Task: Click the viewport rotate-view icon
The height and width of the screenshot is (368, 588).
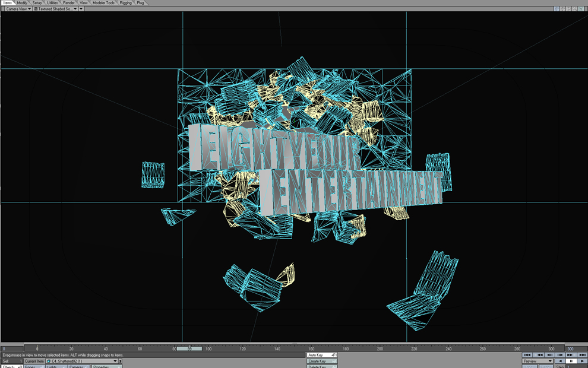Action: pos(568,9)
